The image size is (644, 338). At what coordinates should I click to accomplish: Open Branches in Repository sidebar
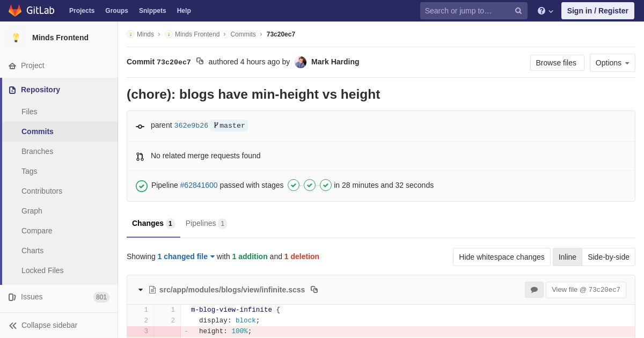(38, 151)
